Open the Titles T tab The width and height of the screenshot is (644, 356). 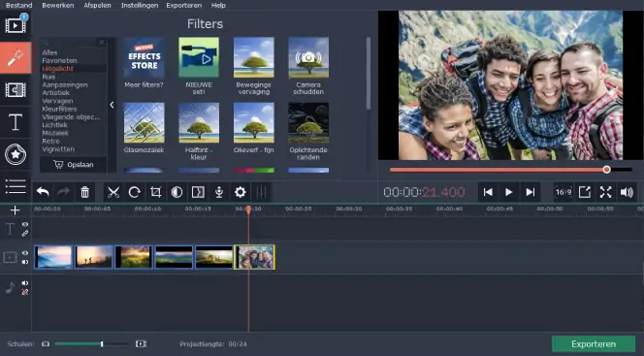click(x=16, y=122)
